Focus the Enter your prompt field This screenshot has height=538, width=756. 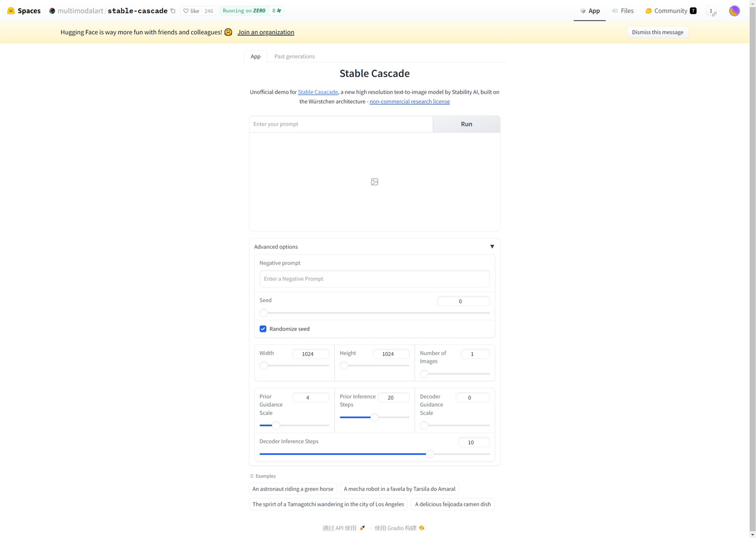point(341,124)
